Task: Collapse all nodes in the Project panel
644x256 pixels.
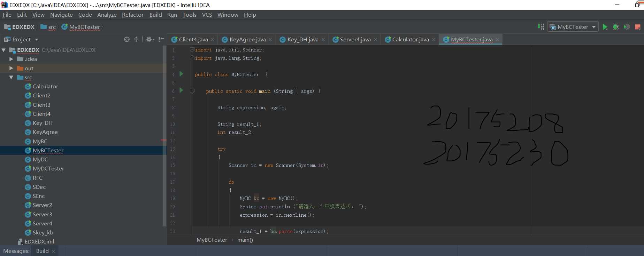Action: 136,39
